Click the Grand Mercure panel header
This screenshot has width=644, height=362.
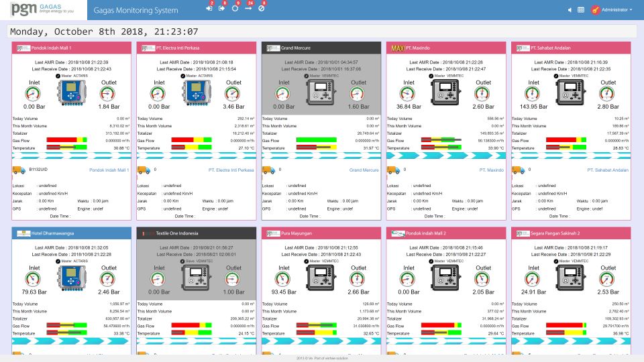tap(321, 48)
